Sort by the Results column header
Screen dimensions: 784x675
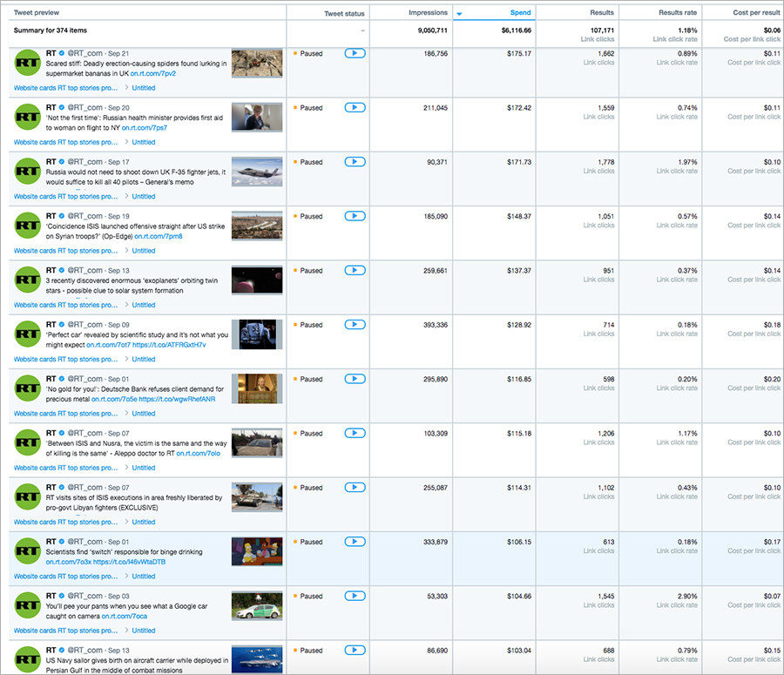click(601, 12)
